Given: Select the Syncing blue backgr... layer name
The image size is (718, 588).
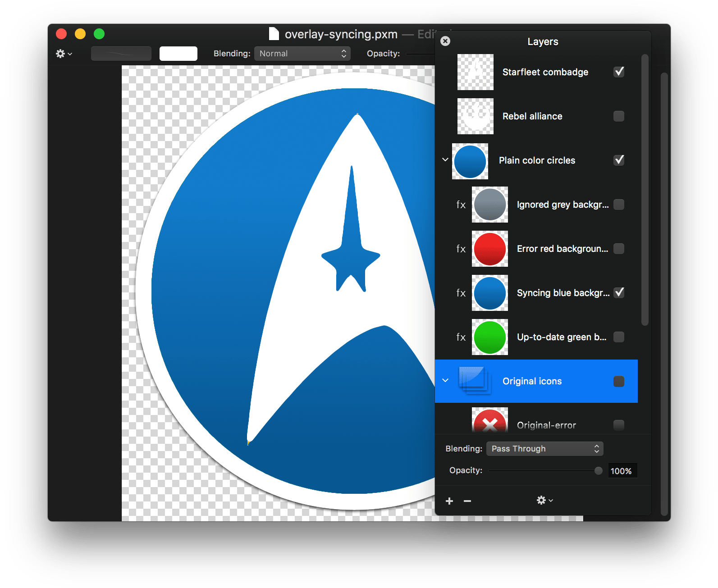Looking at the screenshot, I should coord(563,293).
